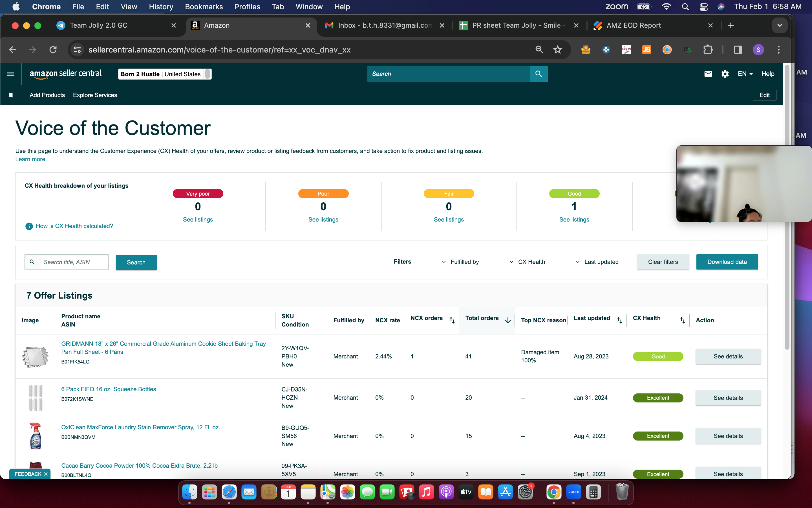Expand the Fulfilled by filter
This screenshot has height=508, width=812.
[x=460, y=262]
